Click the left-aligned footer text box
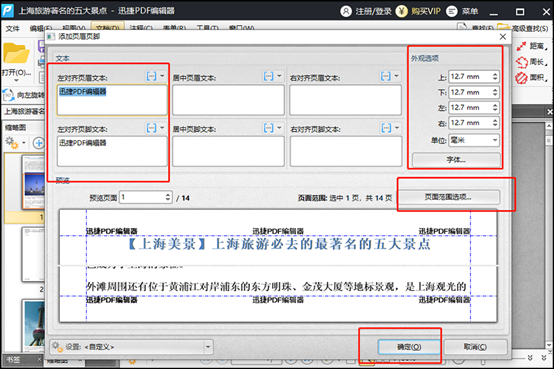The height and width of the screenshot is (369, 554). tap(112, 151)
